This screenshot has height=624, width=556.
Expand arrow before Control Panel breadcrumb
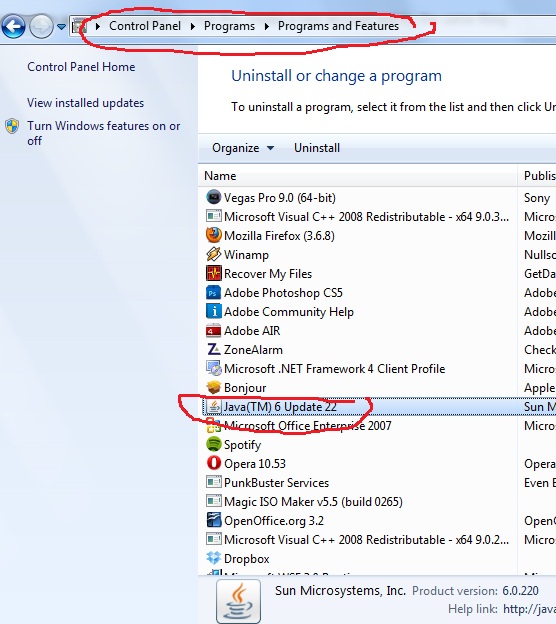[98, 27]
